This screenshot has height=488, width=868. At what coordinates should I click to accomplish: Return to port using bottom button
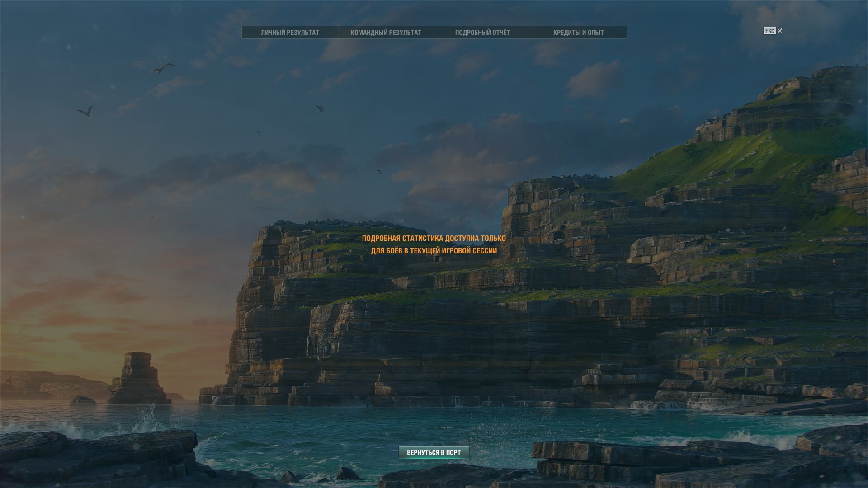pos(434,452)
